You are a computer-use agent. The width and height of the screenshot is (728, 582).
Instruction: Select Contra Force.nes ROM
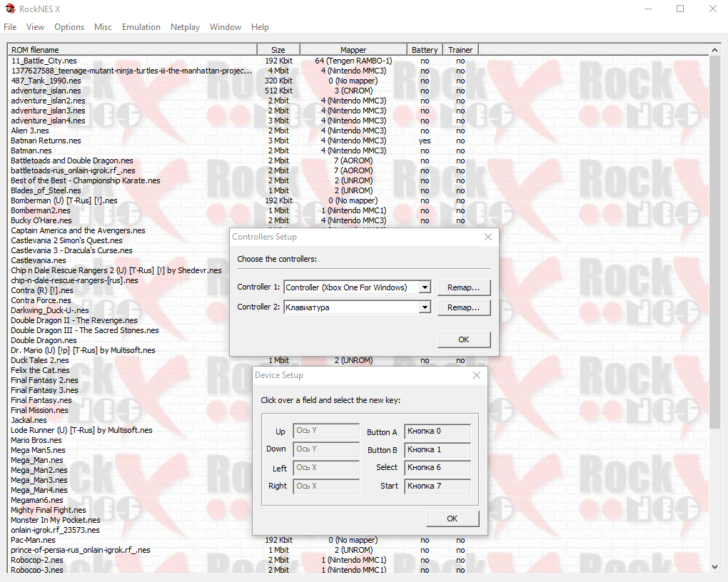pos(41,300)
